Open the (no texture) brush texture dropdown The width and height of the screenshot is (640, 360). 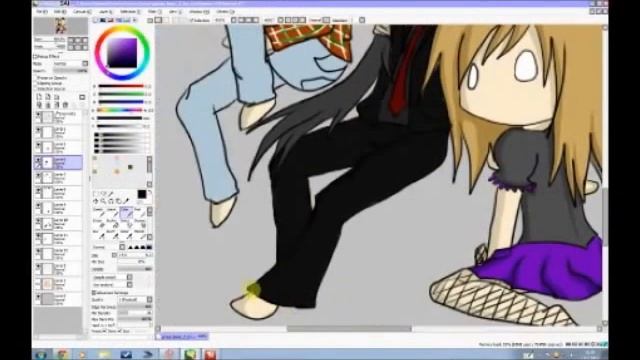tap(129, 284)
